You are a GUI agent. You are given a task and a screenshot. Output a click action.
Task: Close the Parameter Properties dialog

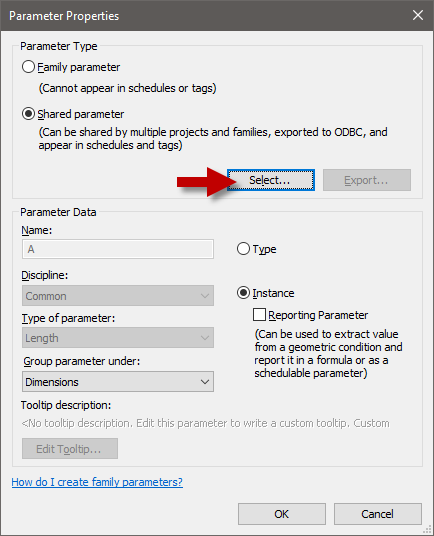(418, 15)
